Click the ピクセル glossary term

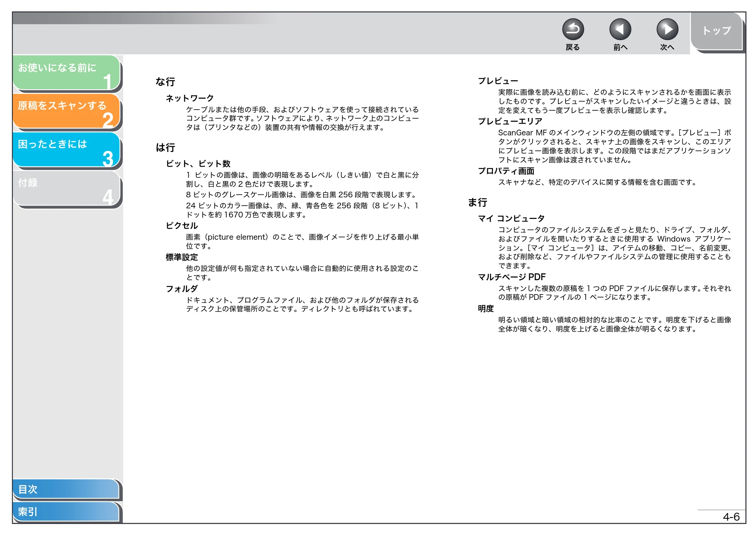[182, 226]
